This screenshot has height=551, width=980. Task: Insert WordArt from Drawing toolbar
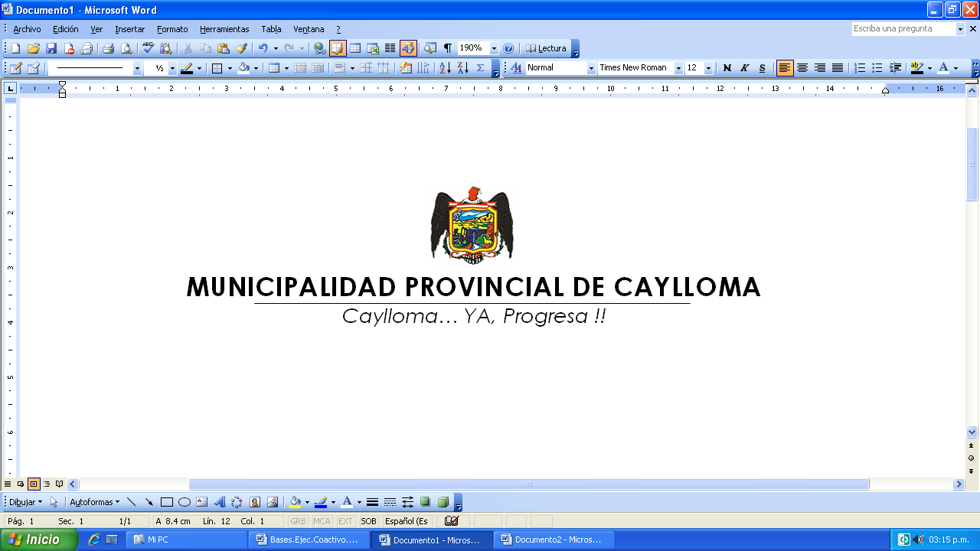point(220,503)
